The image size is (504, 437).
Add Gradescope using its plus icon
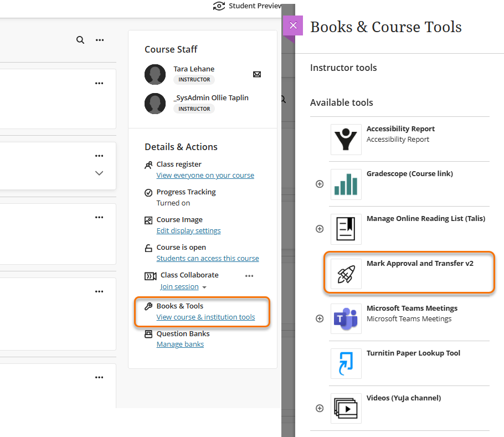(x=319, y=184)
